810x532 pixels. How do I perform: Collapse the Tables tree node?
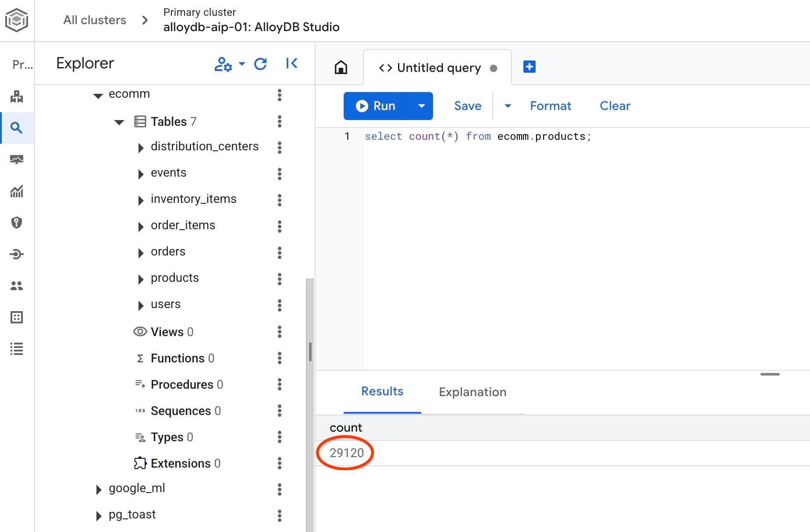click(x=119, y=122)
